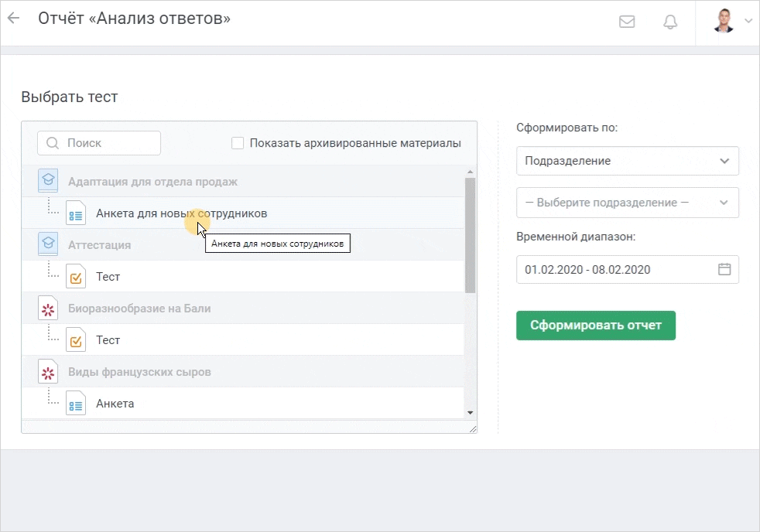Click the test list scrollbar thumb
The image size is (760, 532).
tap(470, 235)
